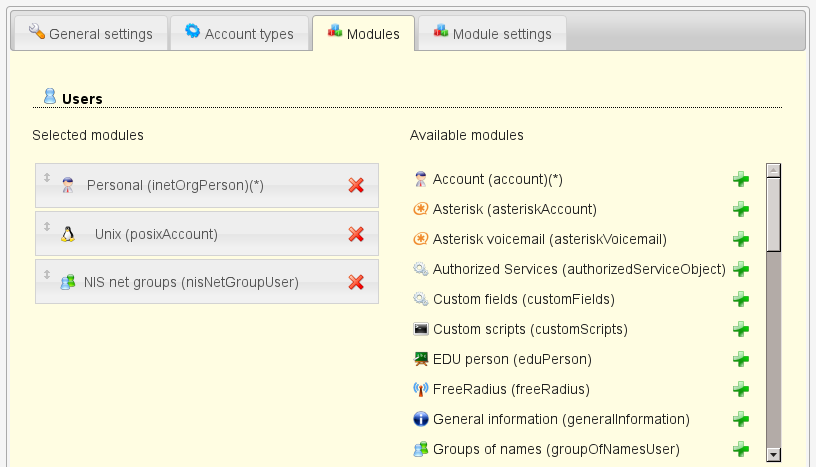Open the General settings tab
The height and width of the screenshot is (467, 816).
(90, 34)
